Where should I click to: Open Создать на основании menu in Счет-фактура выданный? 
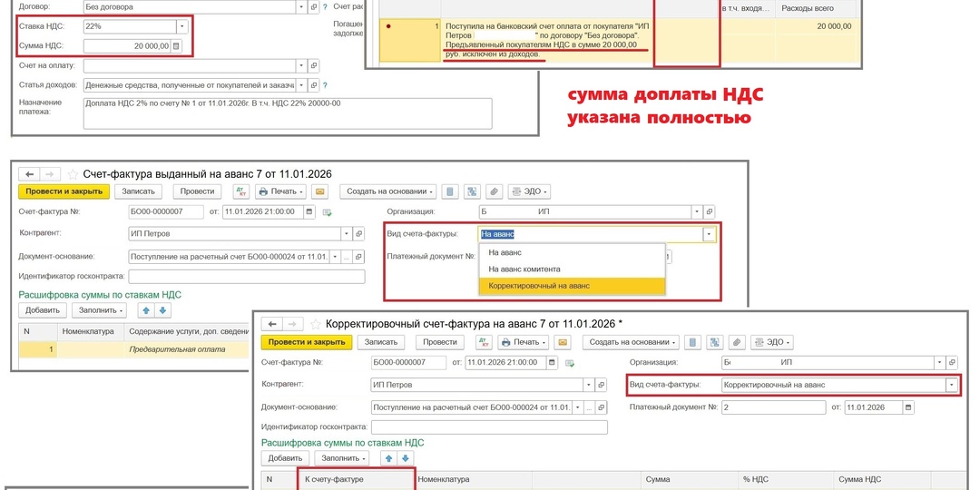click(x=390, y=191)
